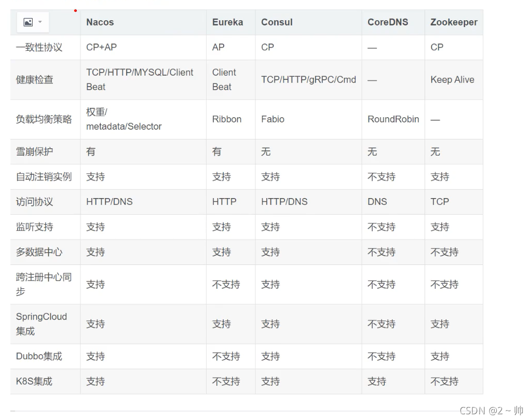Click the 负载均衡策略 row label
The width and height of the screenshot is (531, 420).
point(44,119)
